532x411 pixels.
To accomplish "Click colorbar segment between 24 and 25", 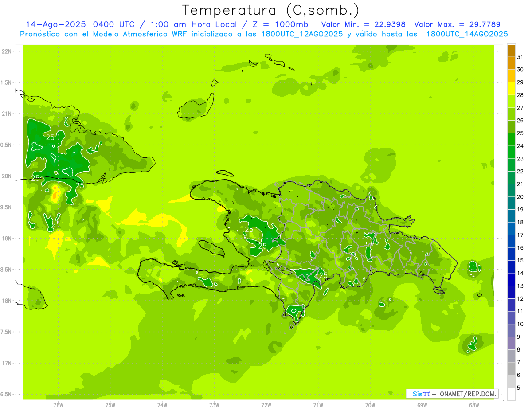I will (x=512, y=139).
